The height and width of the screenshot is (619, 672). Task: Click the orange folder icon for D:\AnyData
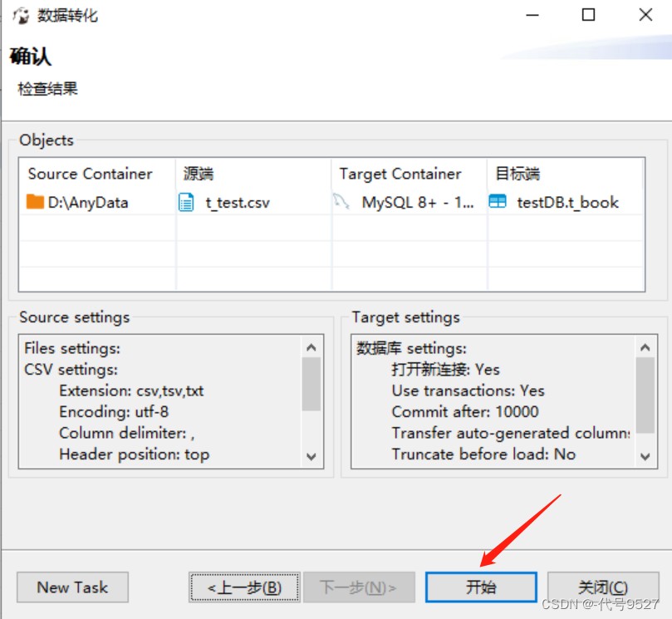[x=35, y=201]
